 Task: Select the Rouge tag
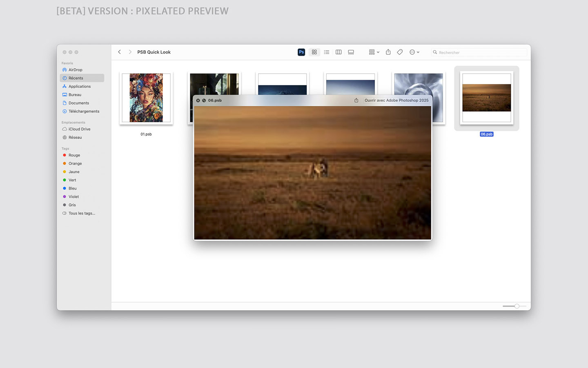pos(74,155)
